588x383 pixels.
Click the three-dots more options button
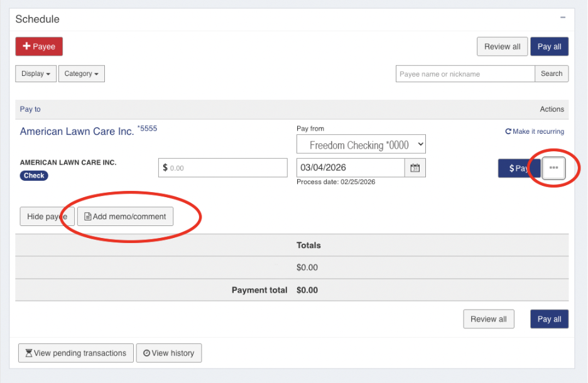tap(553, 168)
